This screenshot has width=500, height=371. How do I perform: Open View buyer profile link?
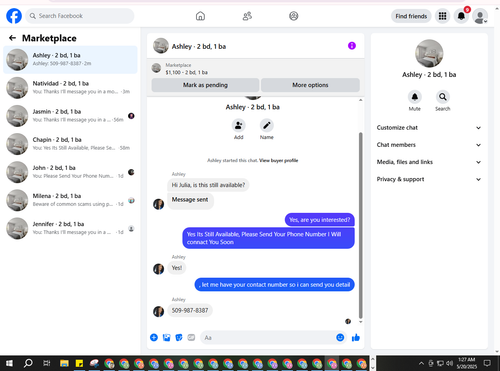click(279, 160)
